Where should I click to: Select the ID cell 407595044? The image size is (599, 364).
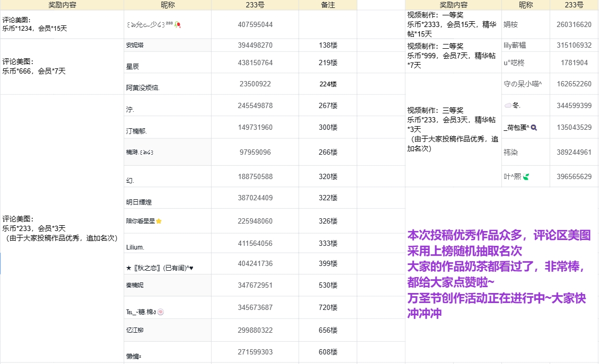pyautogui.click(x=255, y=24)
